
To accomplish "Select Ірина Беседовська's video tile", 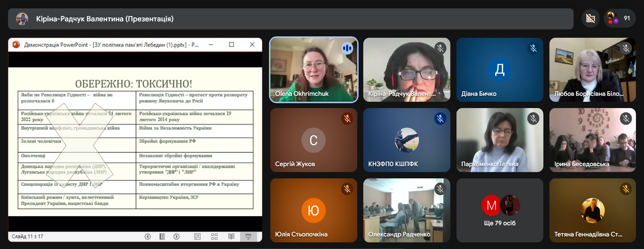I will (593, 140).
